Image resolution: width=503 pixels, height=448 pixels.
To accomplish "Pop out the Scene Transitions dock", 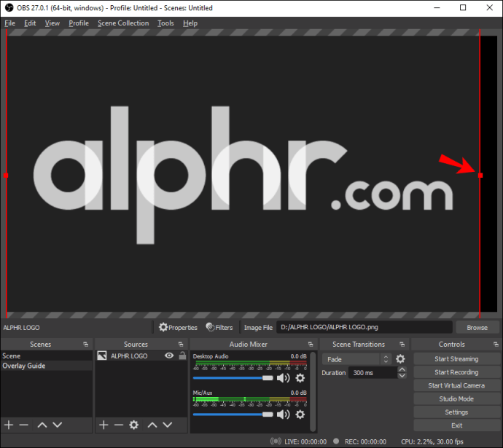I will 402,344.
